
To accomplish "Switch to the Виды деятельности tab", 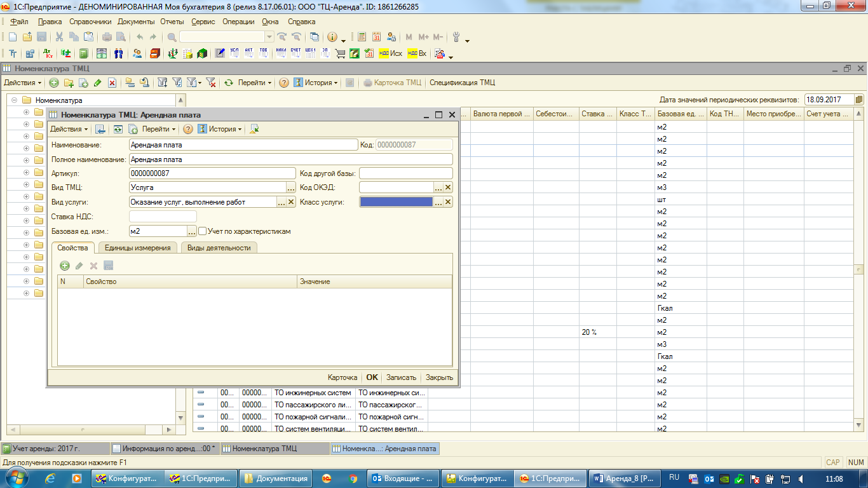I will click(x=219, y=248).
